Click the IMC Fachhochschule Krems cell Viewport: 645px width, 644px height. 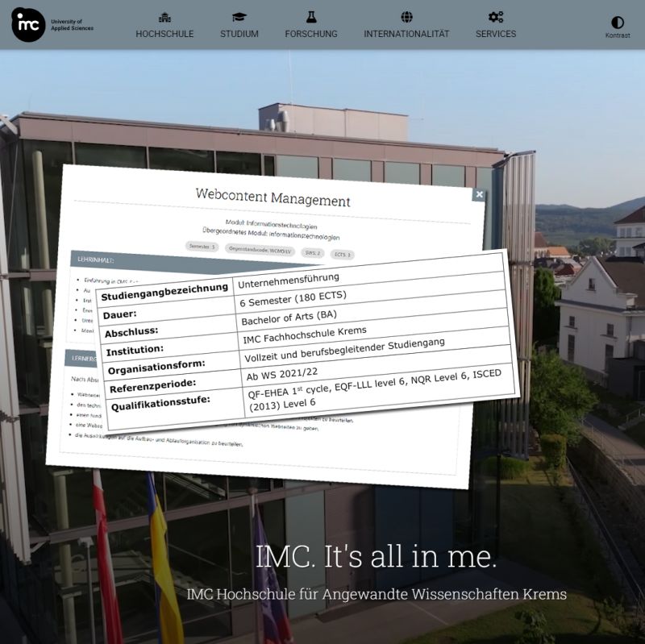[374, 331]
